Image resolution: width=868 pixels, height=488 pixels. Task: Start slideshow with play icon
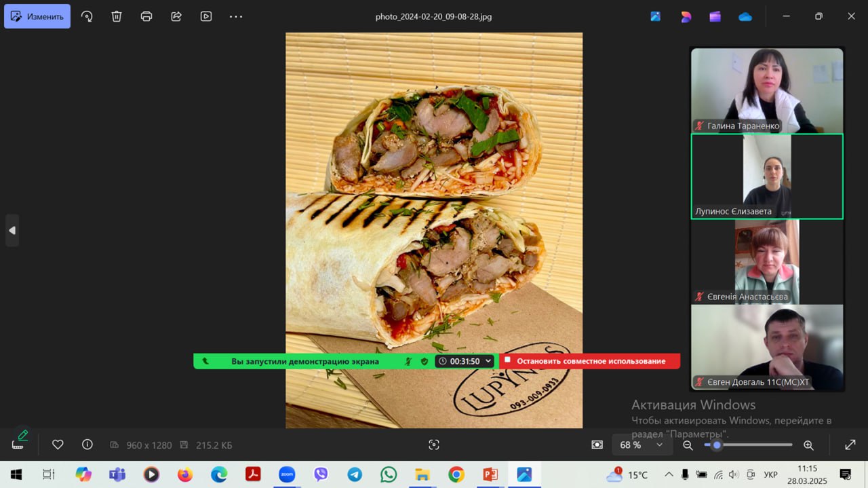206,16
